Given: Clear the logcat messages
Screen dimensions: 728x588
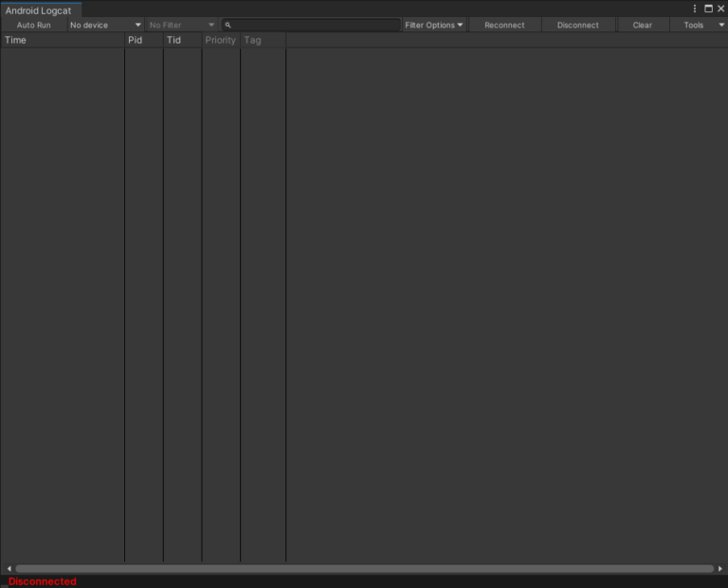Looking at the screenshot, I should 642,25.
